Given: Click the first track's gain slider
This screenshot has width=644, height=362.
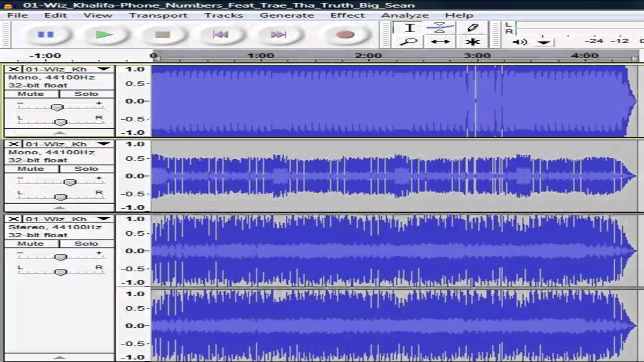Looking at the screenshot, I should (x=57, y=107).
